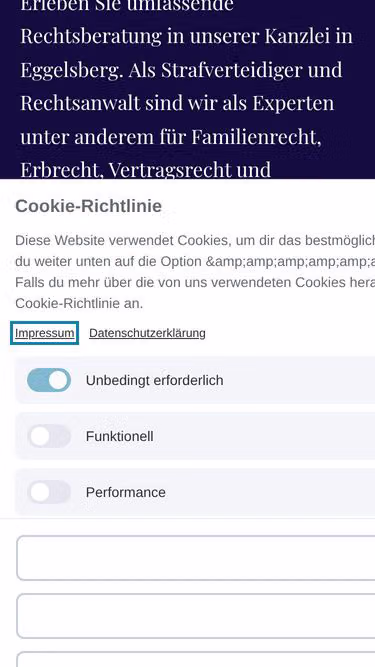Enable the Performance cookies switch
375x667 pixels.
coord(49,492)
